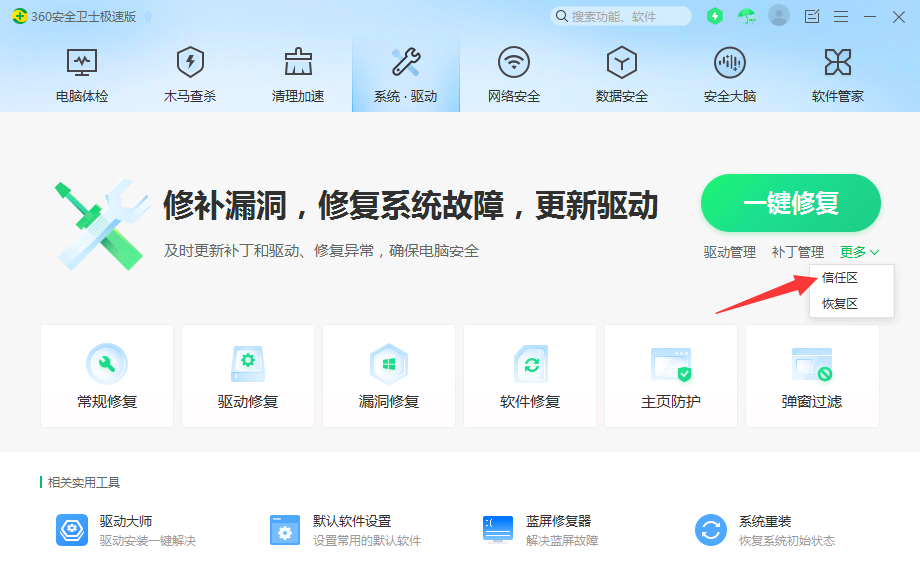Select the 系统·驱动 tab
The height and width of the screenshot is (580, 920).
pos(405,75)
